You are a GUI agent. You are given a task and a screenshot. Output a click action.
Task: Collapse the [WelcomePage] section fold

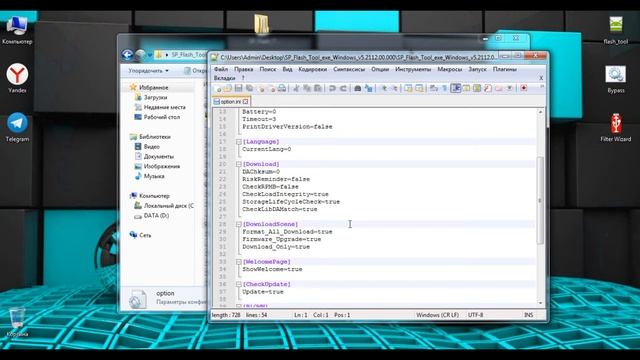(238, 262)
